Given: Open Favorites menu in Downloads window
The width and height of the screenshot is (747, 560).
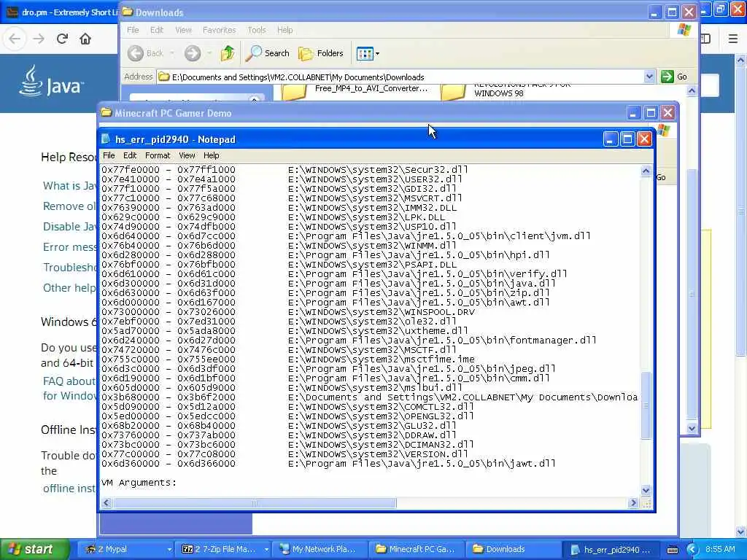Looking at the screenshot, I should coord(219,30).
